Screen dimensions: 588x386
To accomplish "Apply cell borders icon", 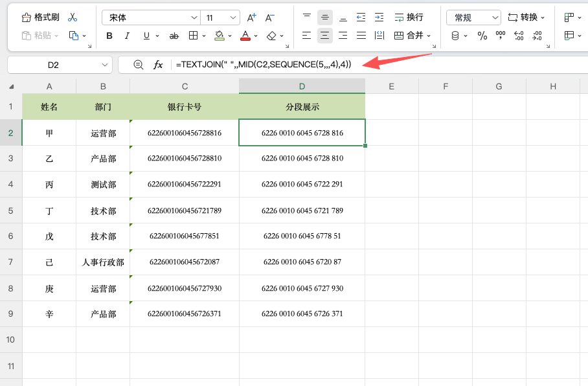I will click(x=194, y=36).
